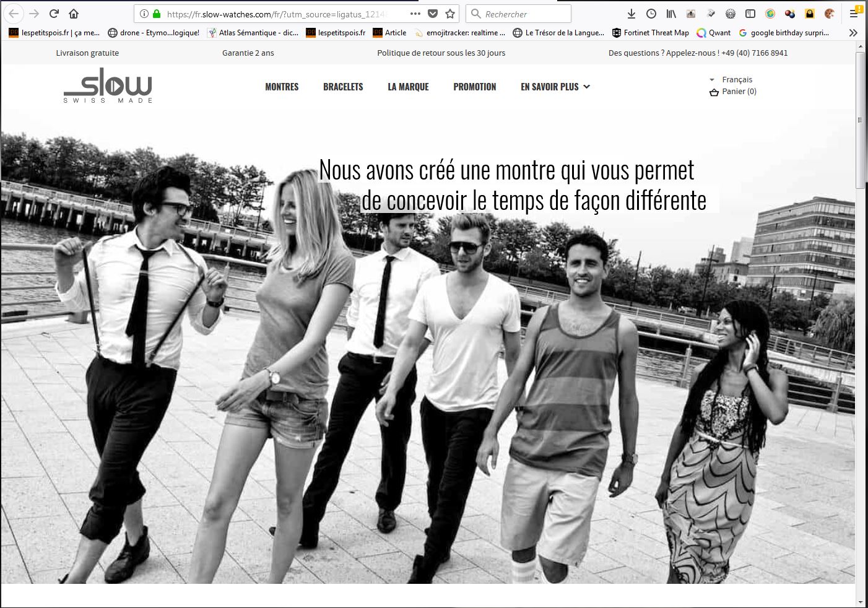This screenshot has width=868, height=608.
Task: Click 'Garantie 2 ans' text
Action: (248, 53)
